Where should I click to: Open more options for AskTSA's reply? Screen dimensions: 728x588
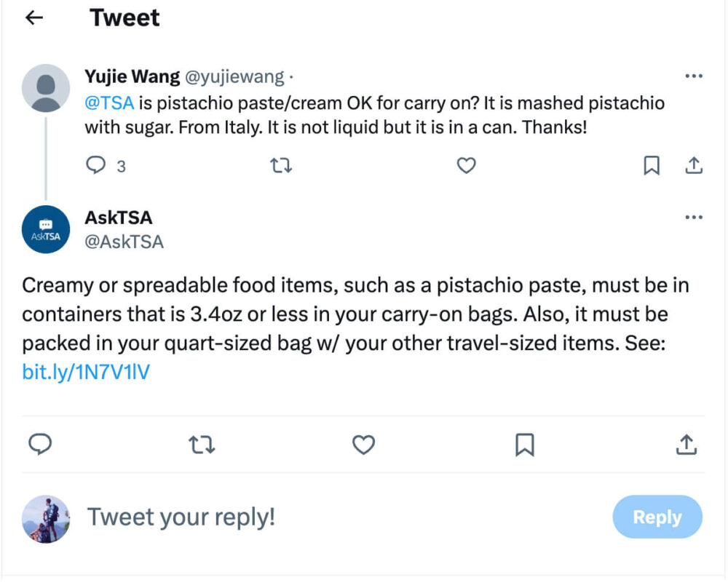point(694,216)
